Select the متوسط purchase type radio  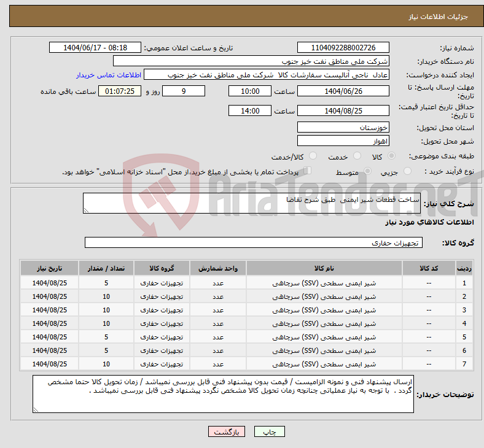point(367,171)
